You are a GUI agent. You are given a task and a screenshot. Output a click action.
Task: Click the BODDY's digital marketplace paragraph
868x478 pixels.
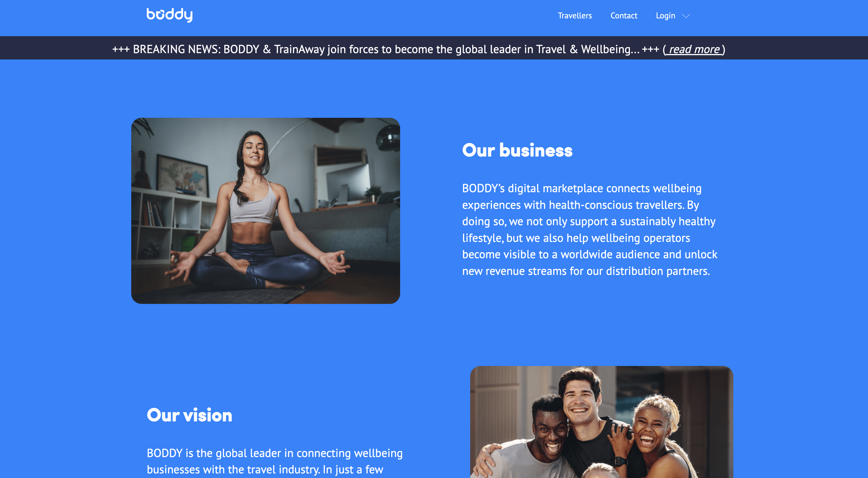[x=590, y=230]
